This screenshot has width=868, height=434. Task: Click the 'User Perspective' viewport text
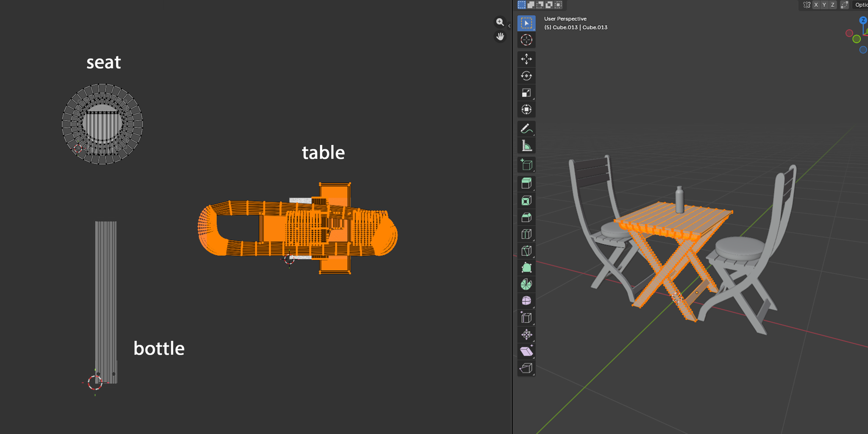tap(565, 19)
